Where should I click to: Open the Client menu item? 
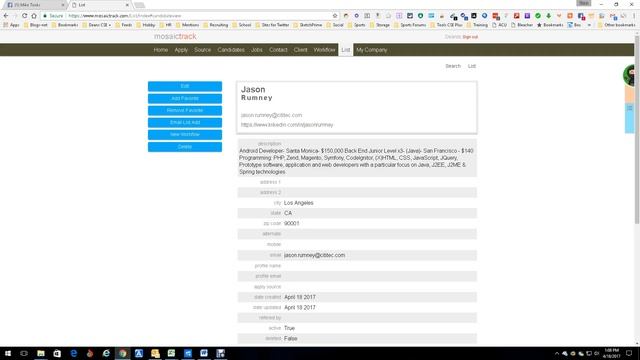300,50
